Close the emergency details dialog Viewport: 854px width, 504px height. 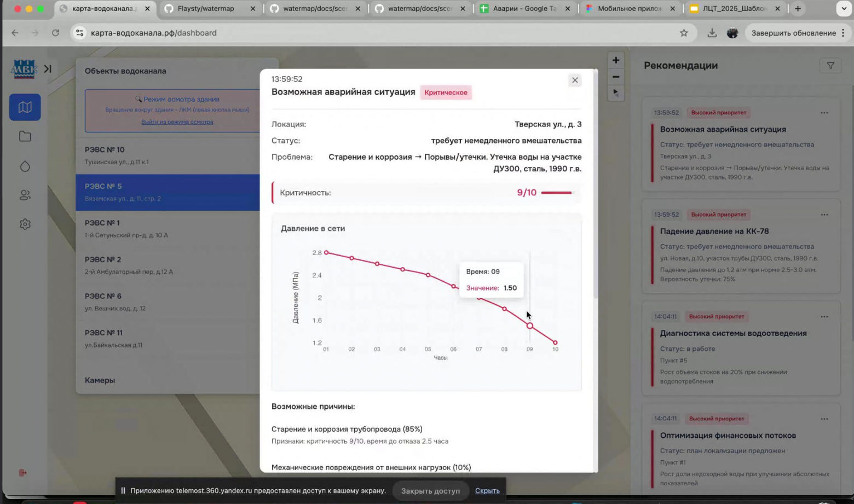pyautogui.click(x=575, y=80)
